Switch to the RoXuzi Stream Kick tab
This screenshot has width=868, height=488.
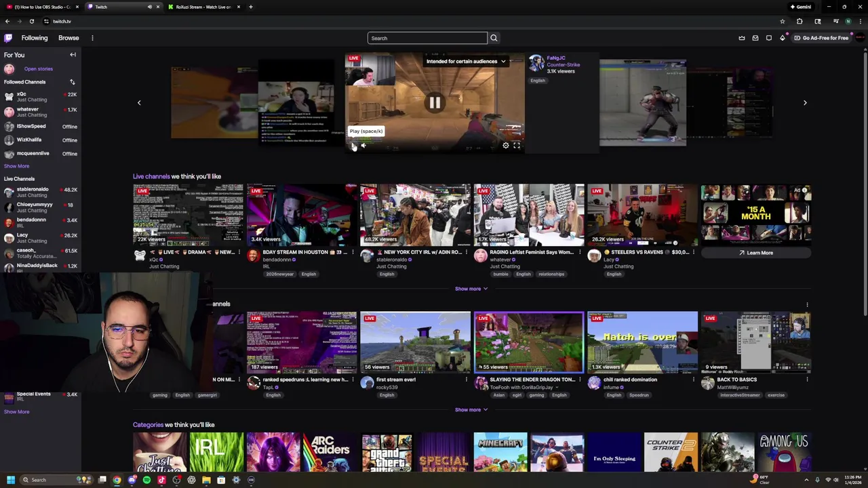202,7
